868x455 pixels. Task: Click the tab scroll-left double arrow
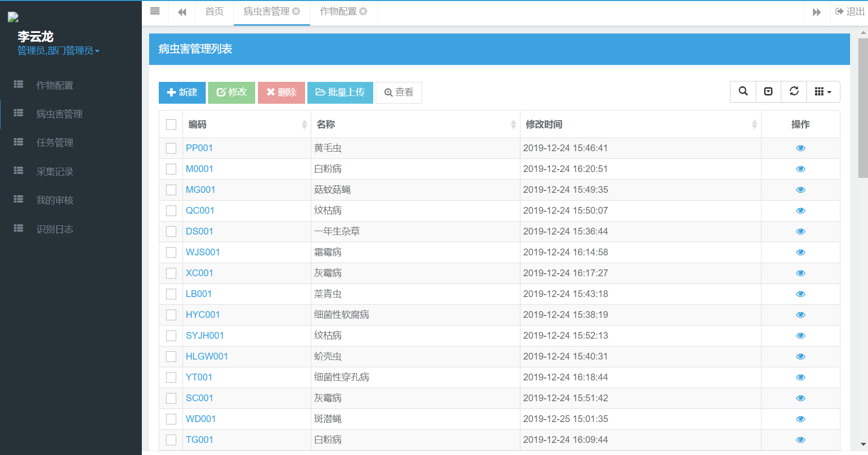pyautogui.click(x=182, y=12)
